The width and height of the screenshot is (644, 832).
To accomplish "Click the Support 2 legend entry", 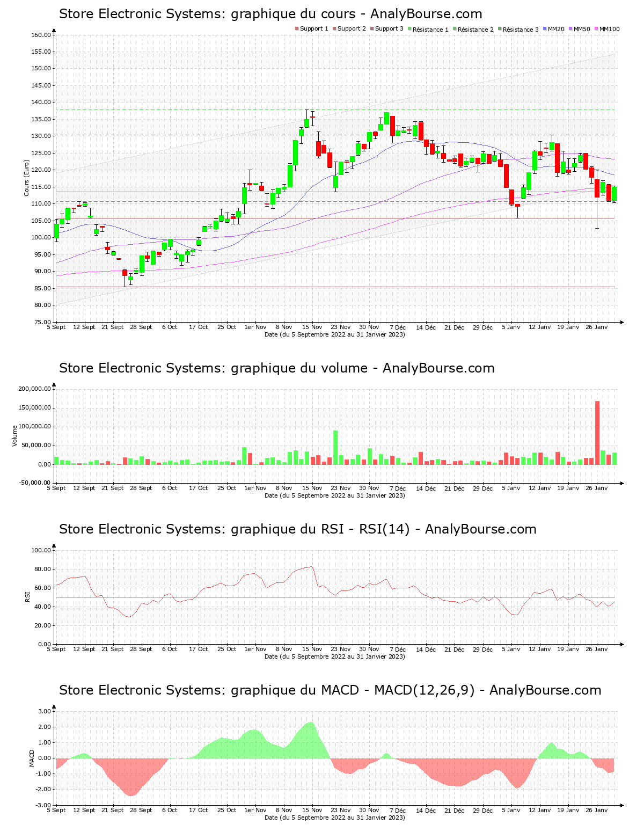I will [x=349, y=29].
